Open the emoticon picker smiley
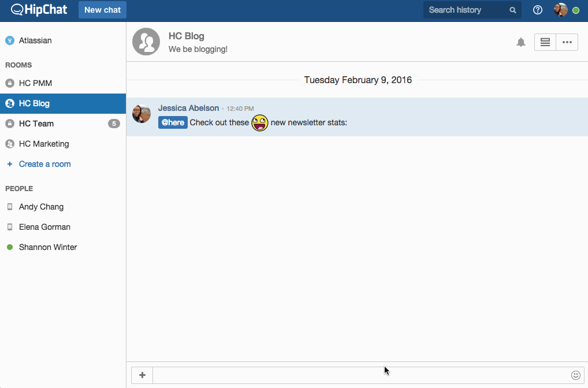Viewport: 588px width, 388px height. pos(576,375)
